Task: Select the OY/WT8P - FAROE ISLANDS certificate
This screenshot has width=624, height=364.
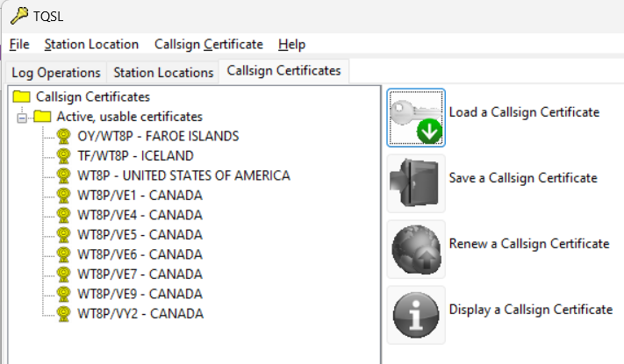Action: [x=158, y=136]
